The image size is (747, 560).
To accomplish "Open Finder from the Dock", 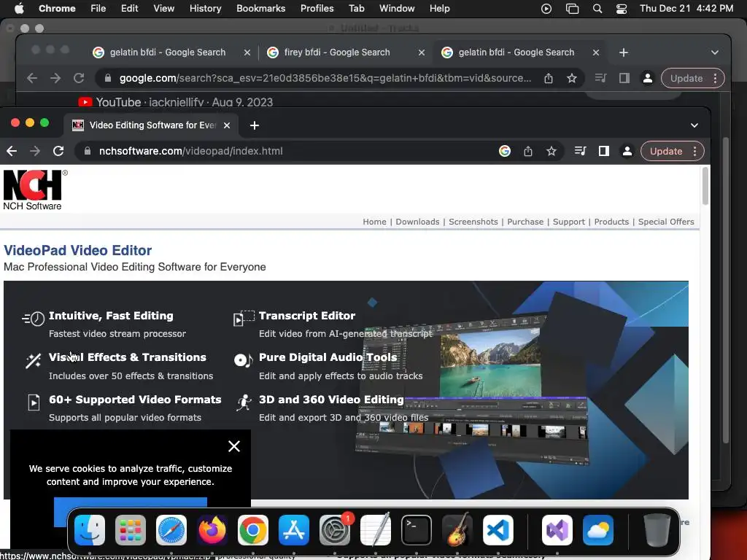I will tap(90, 530).
